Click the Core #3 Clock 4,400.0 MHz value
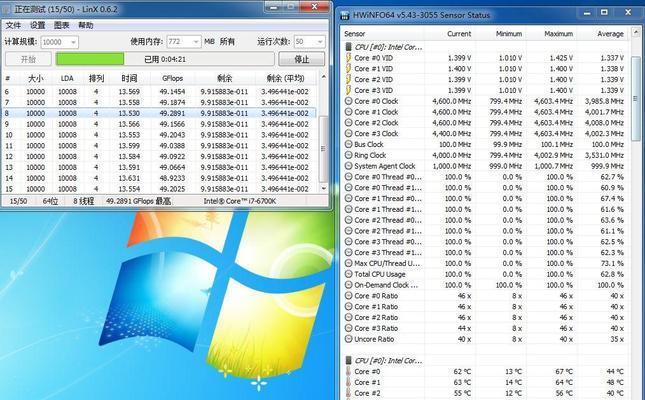Image resolution: width=645 pixels, height=400 pixels. tap(451, 133)
